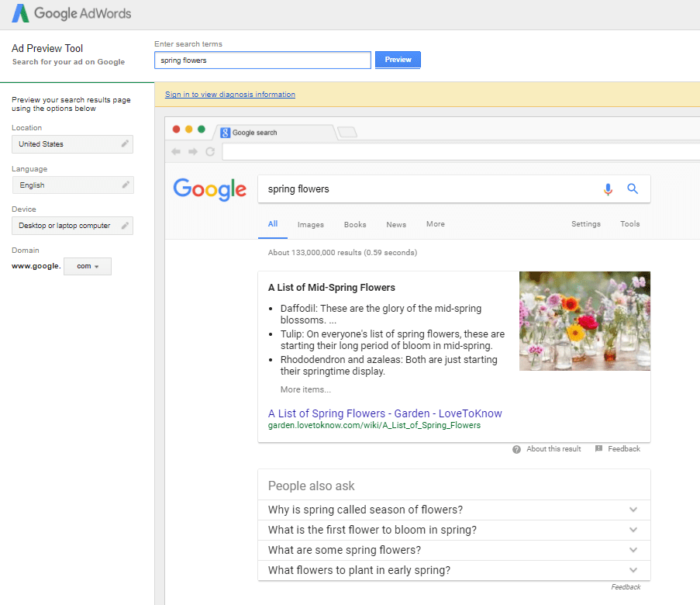Open the search Settings menu
700x605 pixels.
coord(586,224)
